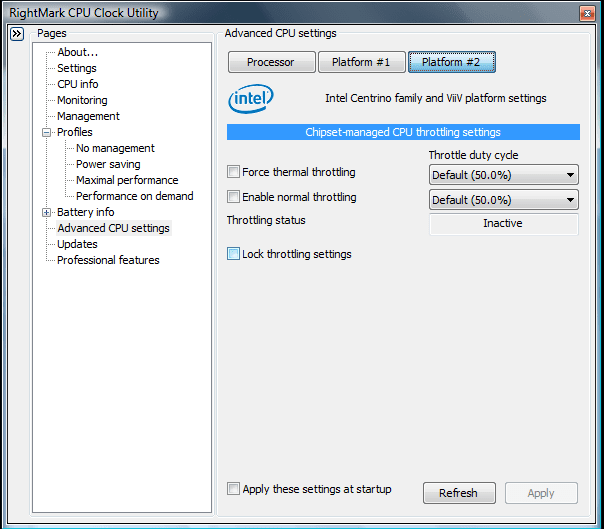This screenshot has width=604, height=529.
Task: Open the normal throttling duty cycle dropdown
Action: click(503, 200)
